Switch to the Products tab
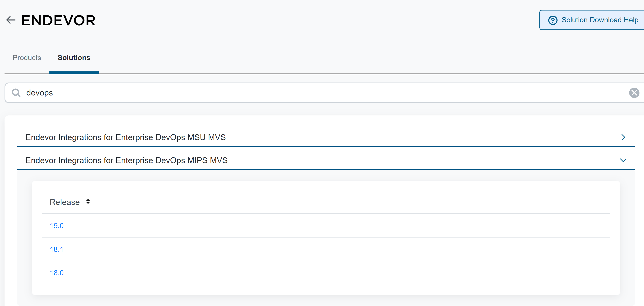 pos(27,58)
